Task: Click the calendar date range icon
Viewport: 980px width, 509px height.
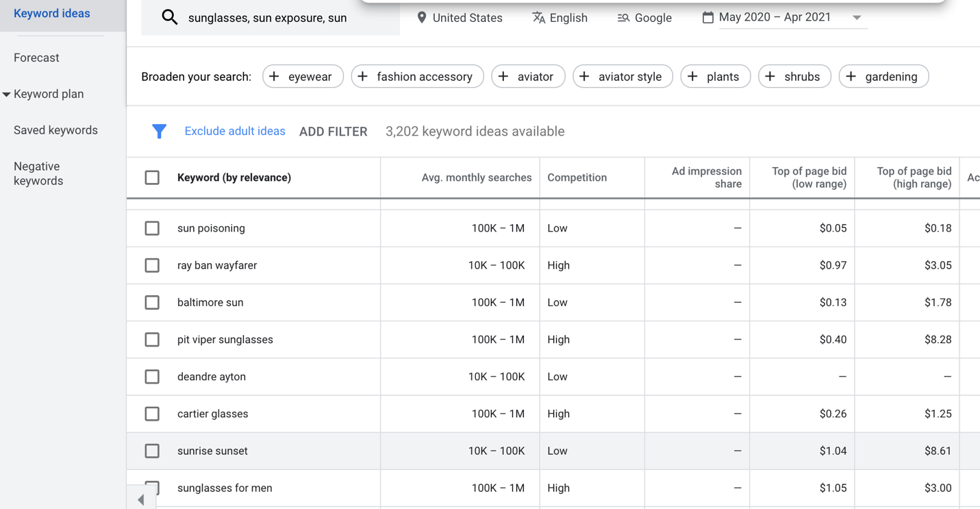Action: point(707,17)
